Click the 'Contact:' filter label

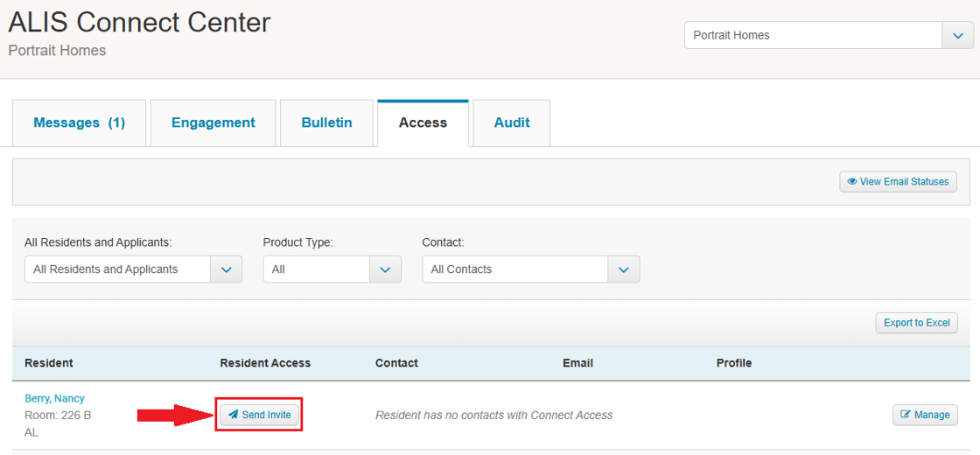[x=443, y=242]
